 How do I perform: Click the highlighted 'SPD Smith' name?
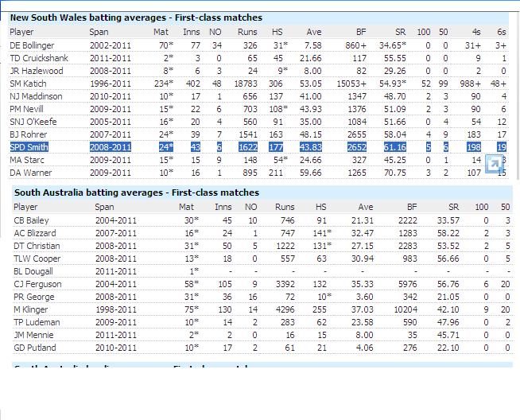(x=29, y=147)
